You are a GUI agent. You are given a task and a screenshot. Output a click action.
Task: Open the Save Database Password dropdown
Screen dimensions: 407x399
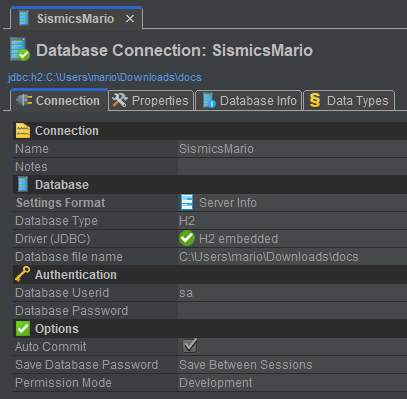tap(292, 365)
